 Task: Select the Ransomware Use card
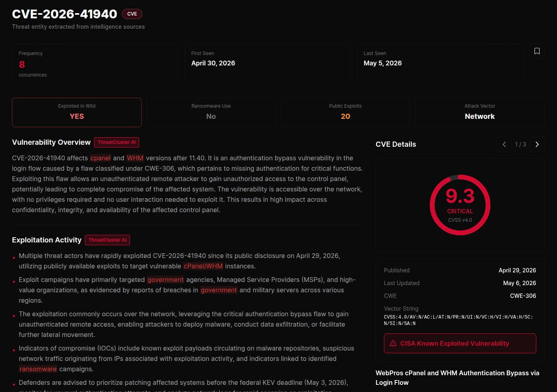pyautogui.click(x=211, y=112)
